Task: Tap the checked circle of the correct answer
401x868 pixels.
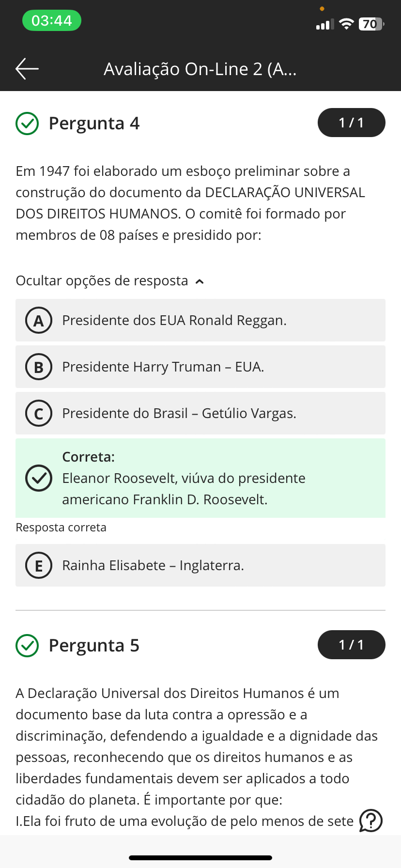Action: (39, 478)
